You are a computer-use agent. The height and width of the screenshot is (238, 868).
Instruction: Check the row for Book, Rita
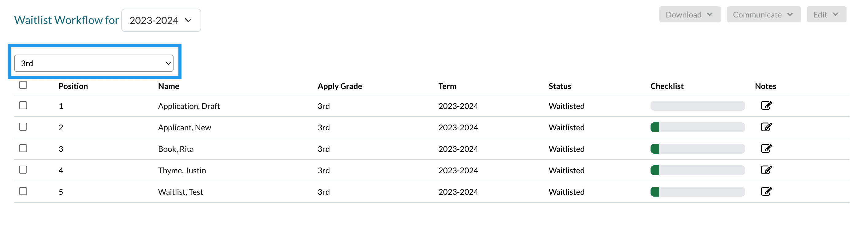point(23,148)
